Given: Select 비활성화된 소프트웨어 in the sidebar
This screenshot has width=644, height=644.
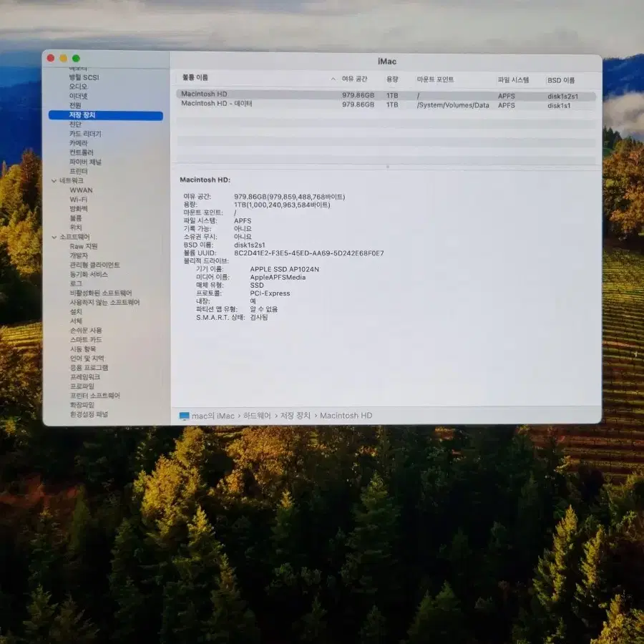Looking at the screenshot, I should pos(101,293).
